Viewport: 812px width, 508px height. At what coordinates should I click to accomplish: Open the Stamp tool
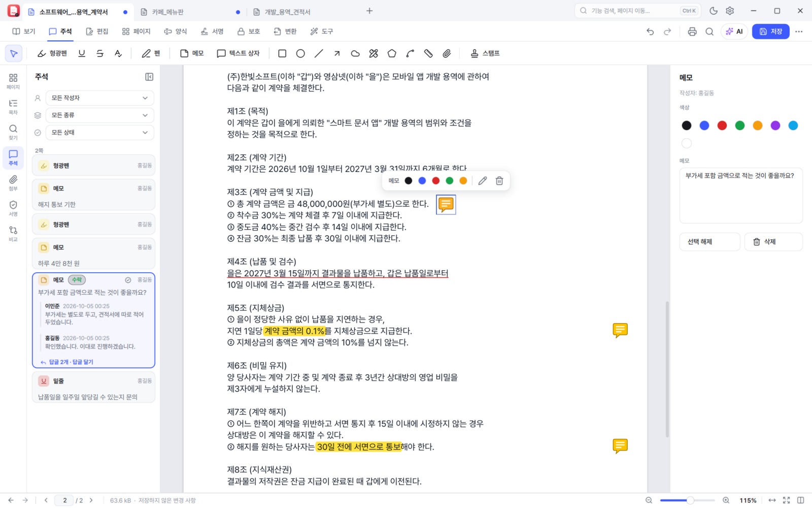(485, 53)
